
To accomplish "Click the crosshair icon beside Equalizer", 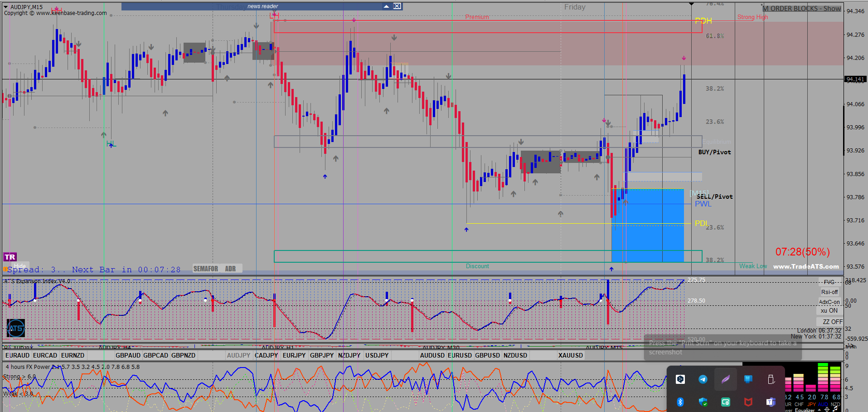I will [827, 409].
